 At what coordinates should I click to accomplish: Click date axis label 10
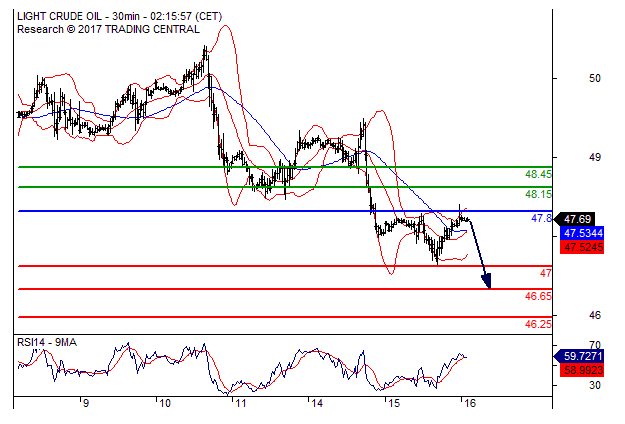coord(165,404)
